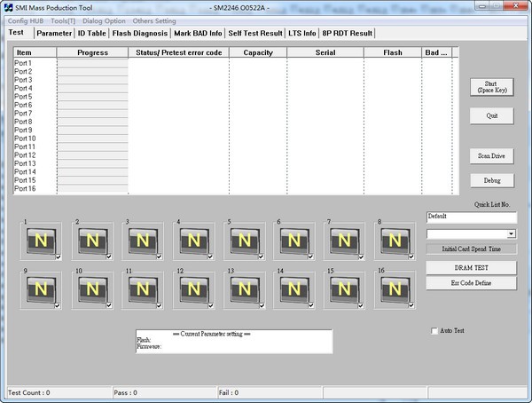This screenshot has height=403, width=532.
Task: Click the port 8 status N icon
Action: [395, 241]
